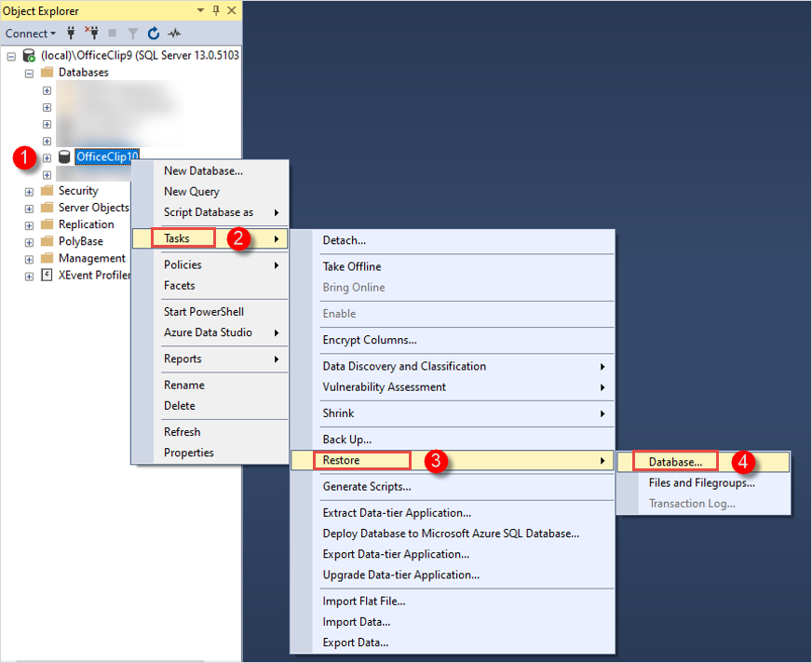Open the Reports submenu

(210, 359)
